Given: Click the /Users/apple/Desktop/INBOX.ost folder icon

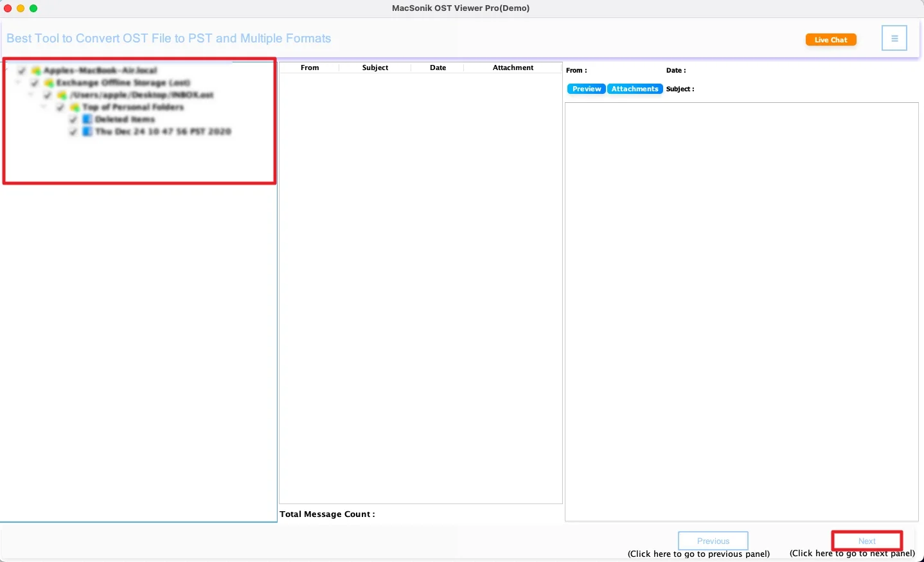Looking at the screenshot, I should point(62,95).
